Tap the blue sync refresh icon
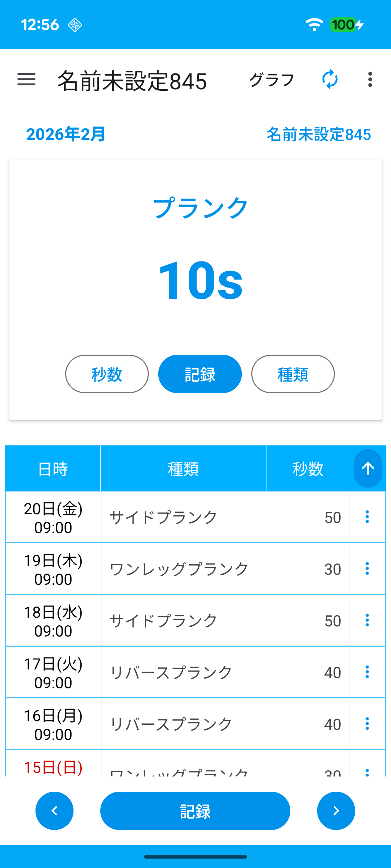391x868 pixels. [x=330, y=80]
